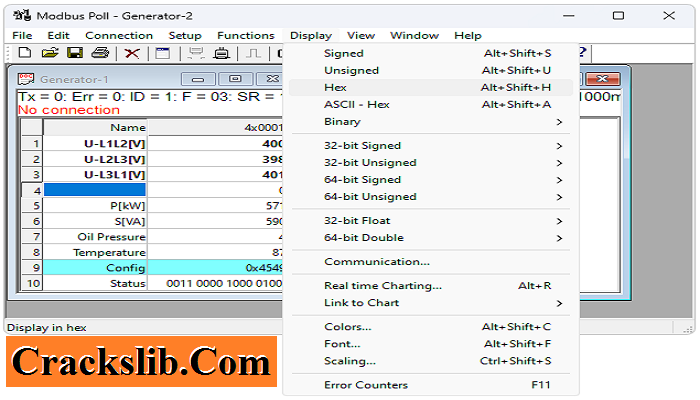700x400 pixels.
Task: Click the Display menu header
Action: click(x=311, y=36)
